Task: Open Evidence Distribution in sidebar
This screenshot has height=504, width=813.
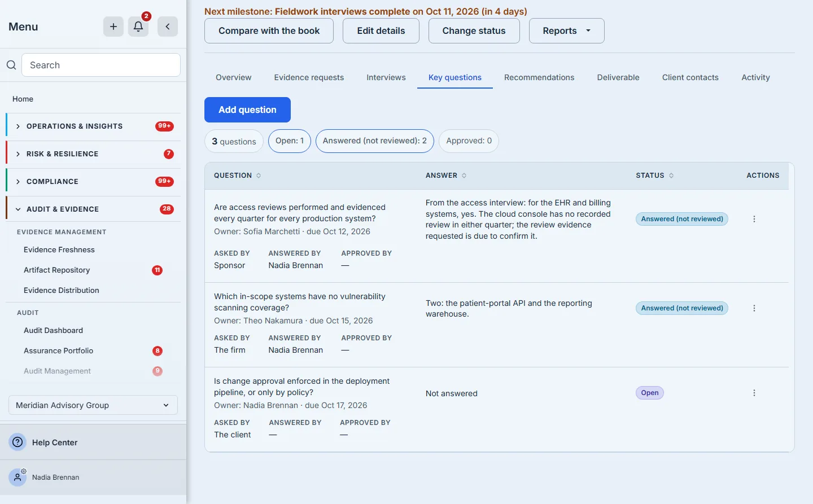Action: coord(61,290)
